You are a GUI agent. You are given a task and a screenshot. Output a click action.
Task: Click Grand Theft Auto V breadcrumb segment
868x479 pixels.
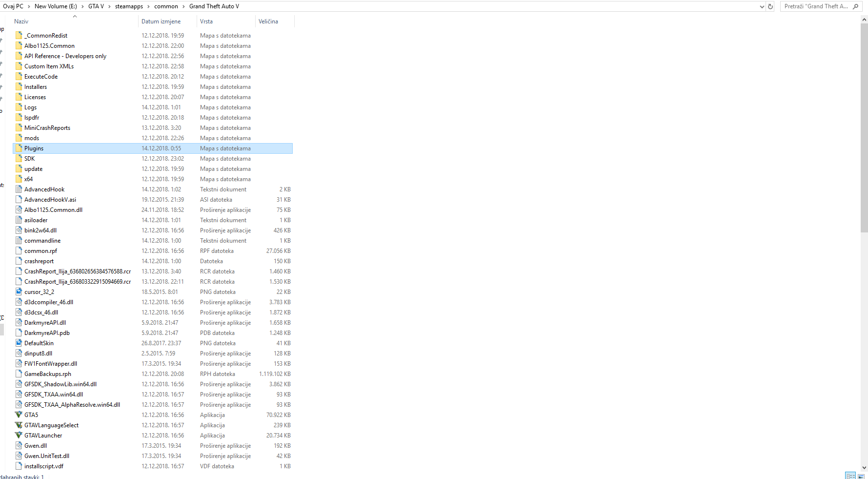coord(214,6)
